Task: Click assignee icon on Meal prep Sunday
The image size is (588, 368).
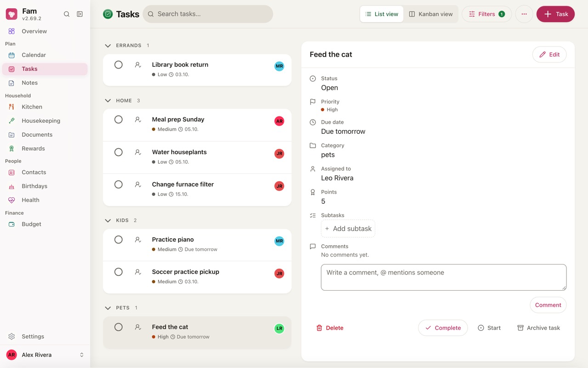Action: 138,120
